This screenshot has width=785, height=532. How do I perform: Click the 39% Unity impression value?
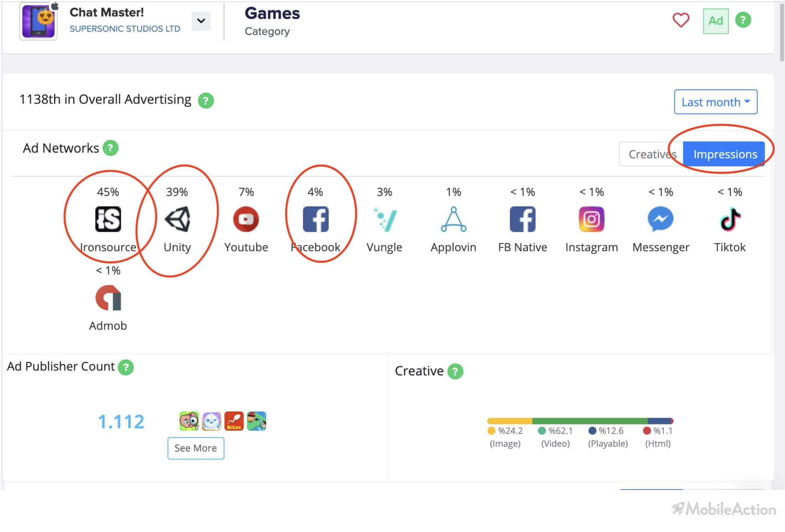(x=177, y=192)
